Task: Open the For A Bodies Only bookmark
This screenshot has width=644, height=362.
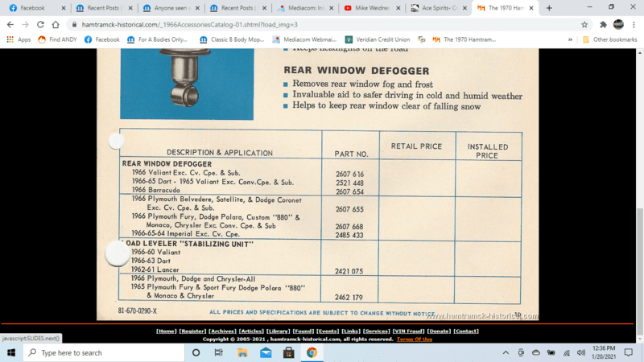Action: 157,39
